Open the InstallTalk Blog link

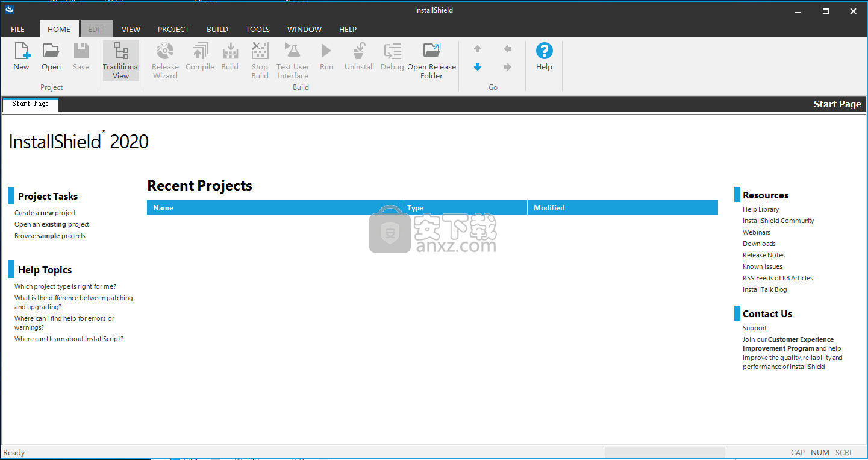point(765,289)
